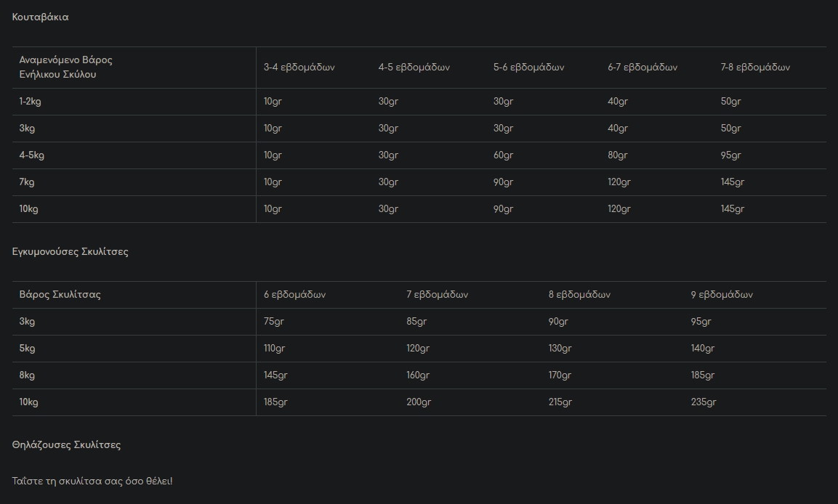Click the text Ταΐστε τη σκυλίτσα σας όσο θέλει
Image resolution: width=838 pixels, height=504 pixels.
pyautogui.click(x=92, y=481)
